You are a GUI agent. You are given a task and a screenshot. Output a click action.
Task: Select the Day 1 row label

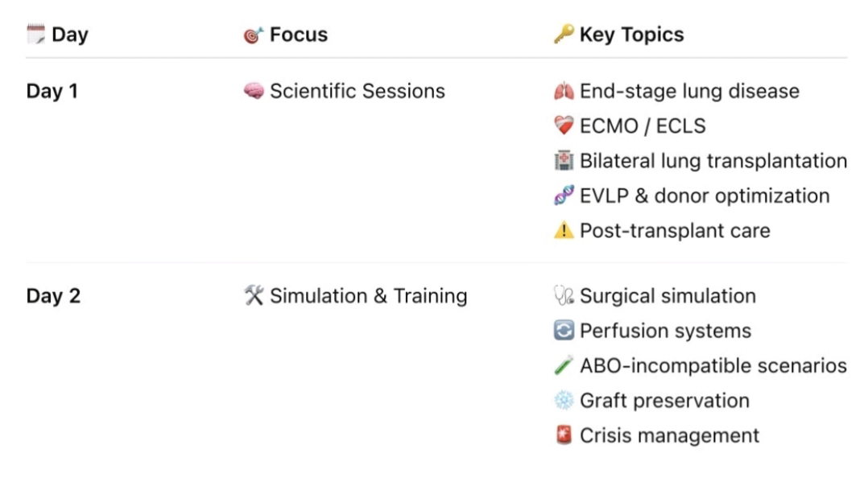(x=52, y=91)
